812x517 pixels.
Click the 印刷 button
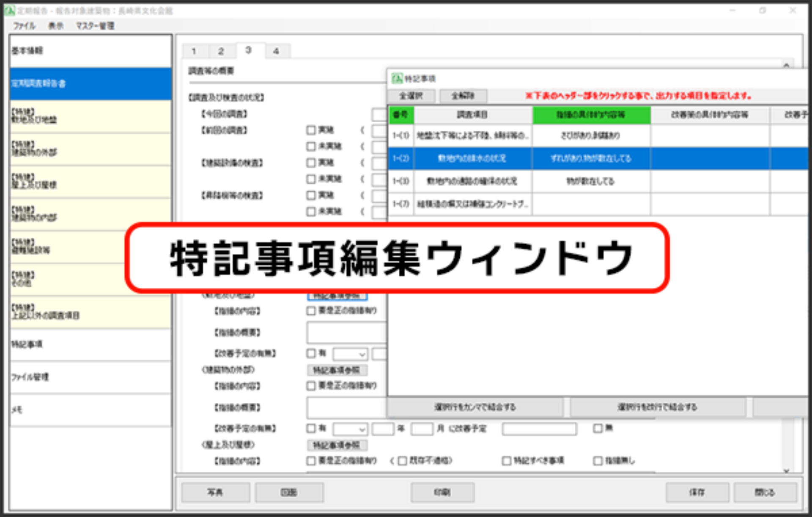(x=442, y=492)
